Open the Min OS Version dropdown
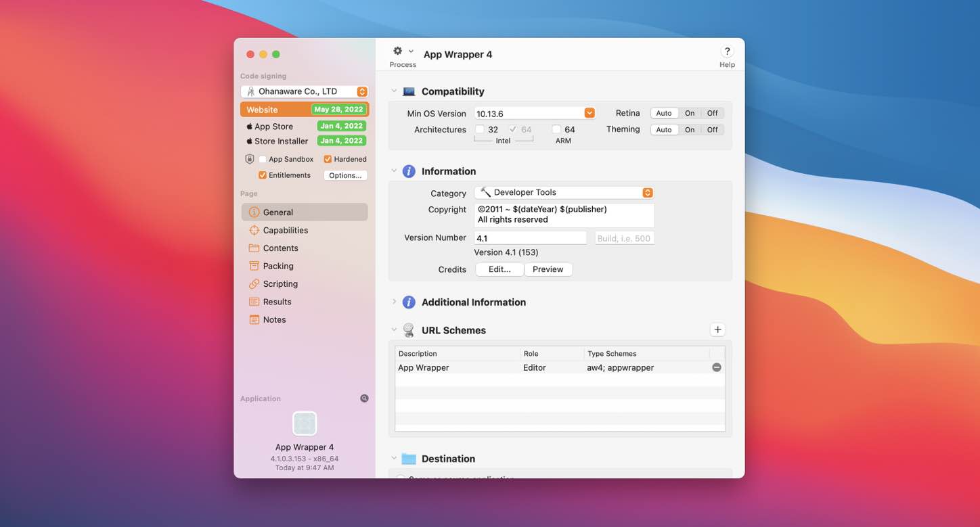Viewport: 980px width, 527px height. [589, 113]
